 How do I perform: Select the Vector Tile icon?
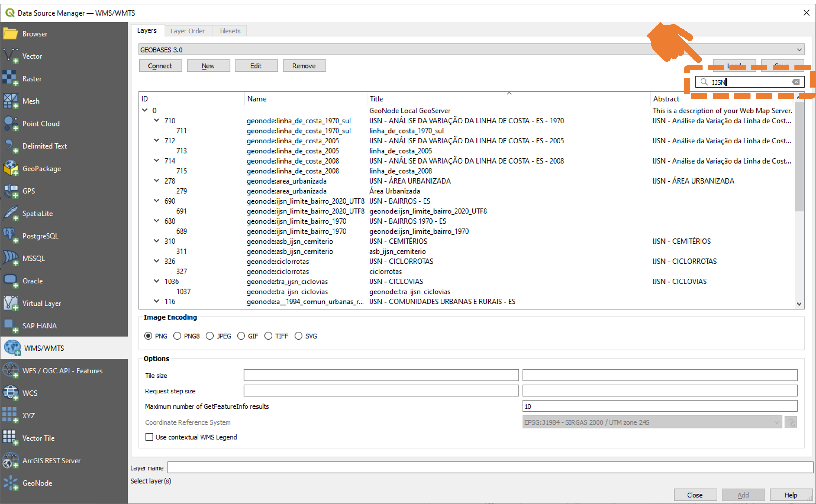(x=10, y=438)
